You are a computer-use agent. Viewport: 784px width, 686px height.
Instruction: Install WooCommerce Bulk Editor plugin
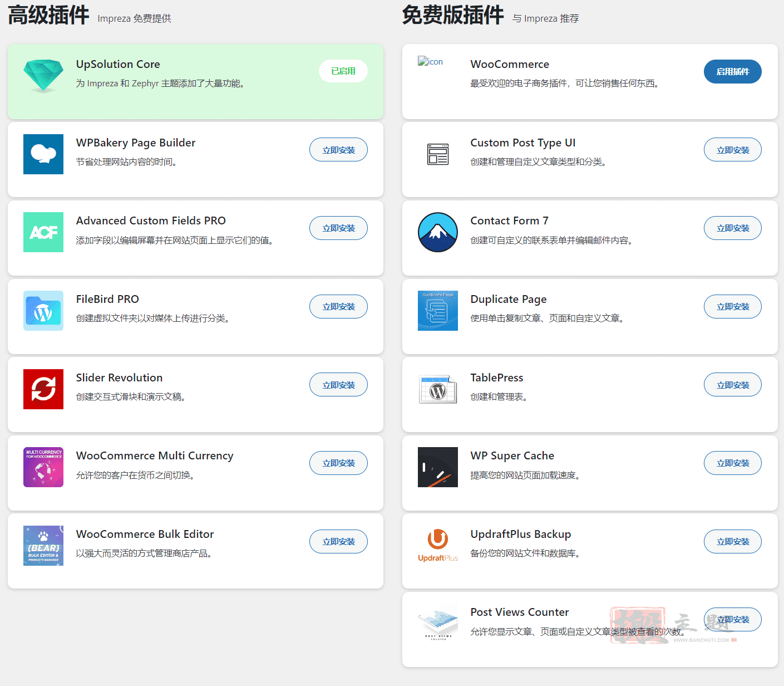click(x=338, y=541)
